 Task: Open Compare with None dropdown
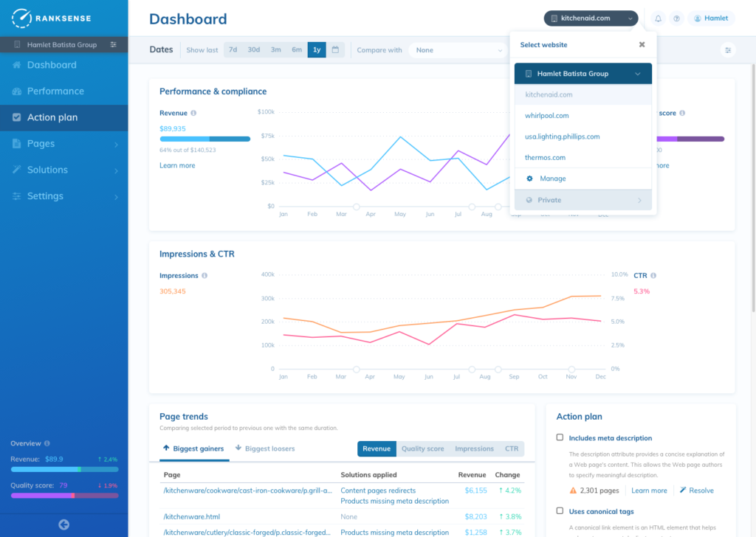(458, 50)
